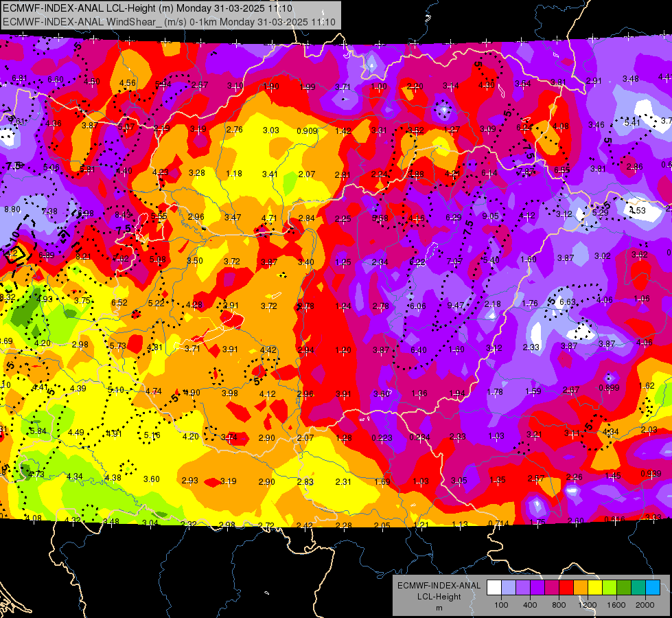The image size is (672, 618).
Task: Click the wind shear value 0.714
Action: pyautogui.click(x=499, y=524)
